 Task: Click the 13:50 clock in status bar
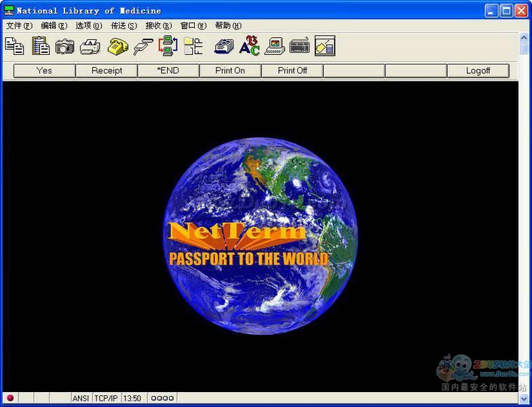[x=132, y=398]
